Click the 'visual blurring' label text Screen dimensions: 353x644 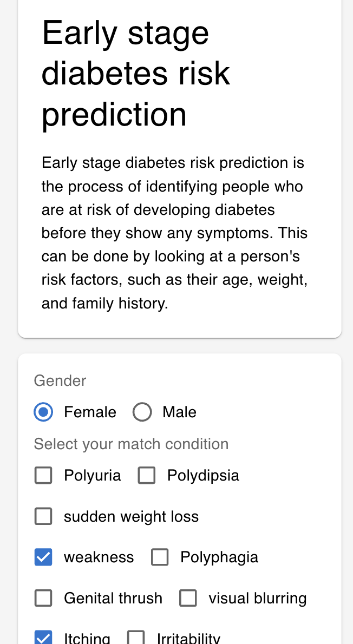[258, 599]
